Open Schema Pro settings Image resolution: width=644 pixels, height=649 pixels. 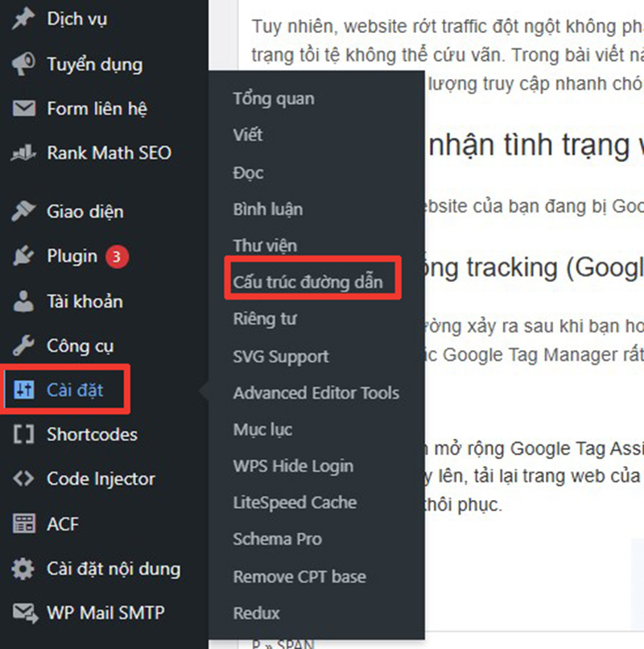click(x=277, y=539)
